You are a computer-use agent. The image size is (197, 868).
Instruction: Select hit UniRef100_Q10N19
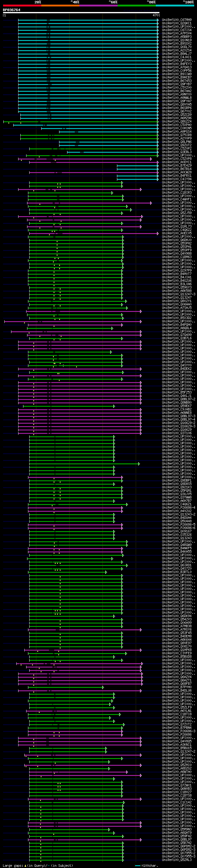click(x=177, y=40)
